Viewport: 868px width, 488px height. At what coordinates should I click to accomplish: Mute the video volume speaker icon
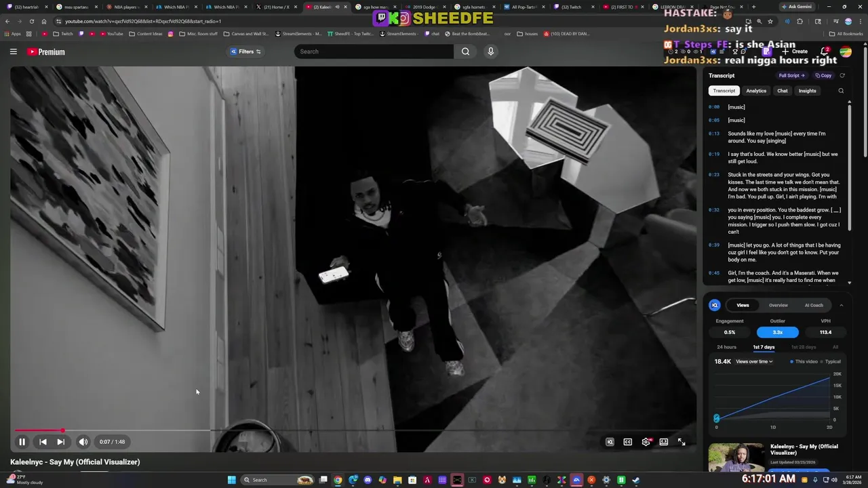pyautogui.click(x=83, y=442)
